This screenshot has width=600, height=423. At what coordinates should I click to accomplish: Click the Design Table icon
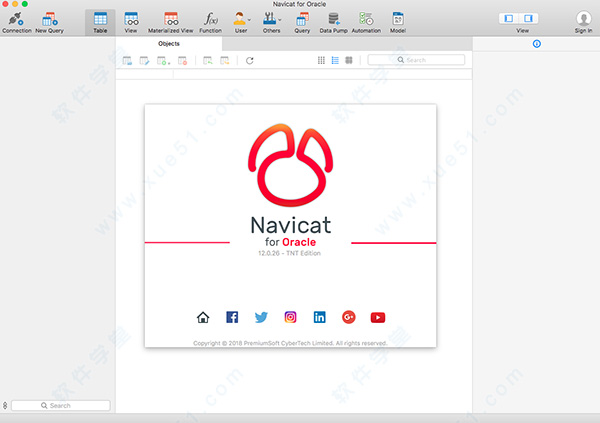[x=144, y=60]
